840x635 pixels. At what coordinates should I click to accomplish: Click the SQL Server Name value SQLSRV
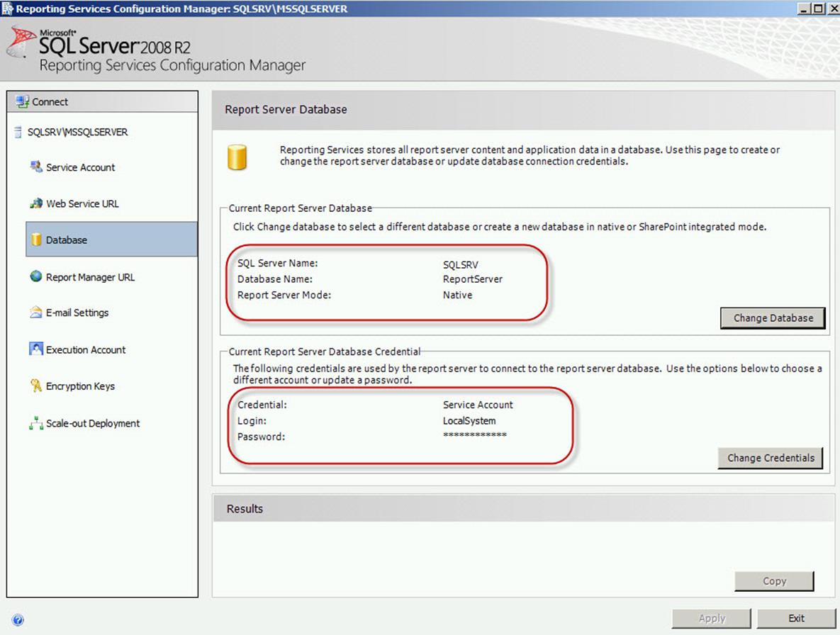coord(460,264)
